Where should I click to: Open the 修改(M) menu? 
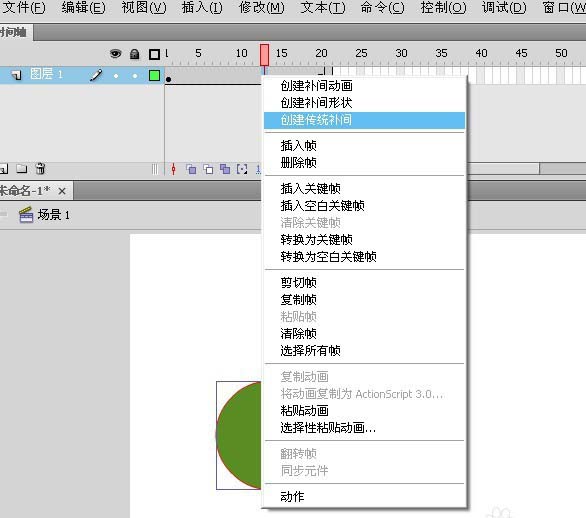click(262, 7)
